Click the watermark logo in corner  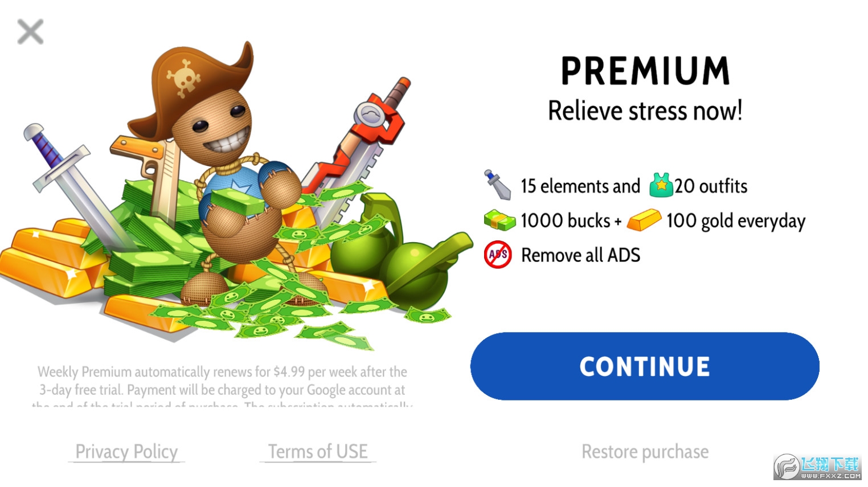coord(818,467)
